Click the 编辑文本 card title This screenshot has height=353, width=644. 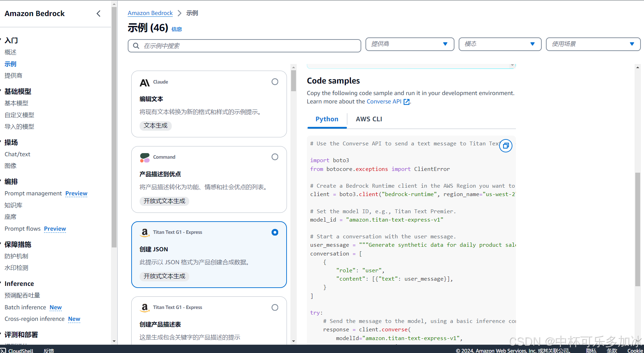[151, 99]
